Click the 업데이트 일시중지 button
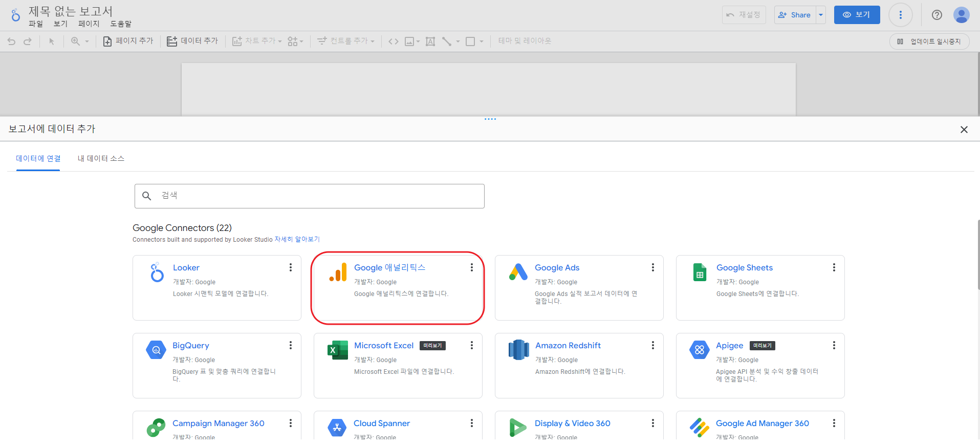 tap(929, 41)
